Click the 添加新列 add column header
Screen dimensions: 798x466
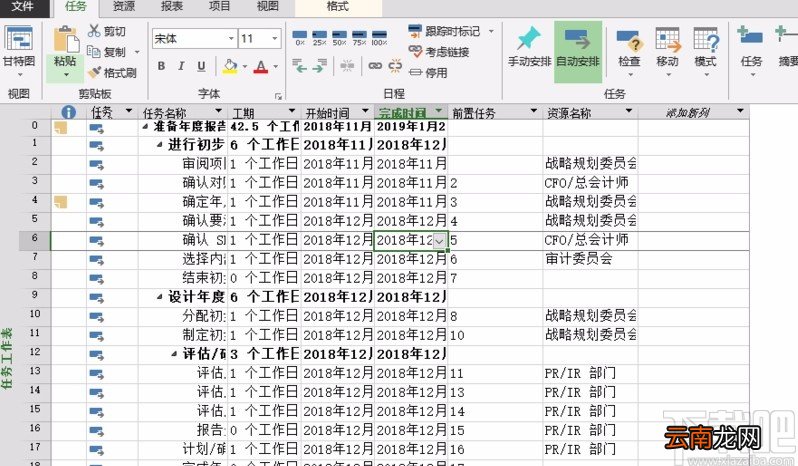point(688,112)
